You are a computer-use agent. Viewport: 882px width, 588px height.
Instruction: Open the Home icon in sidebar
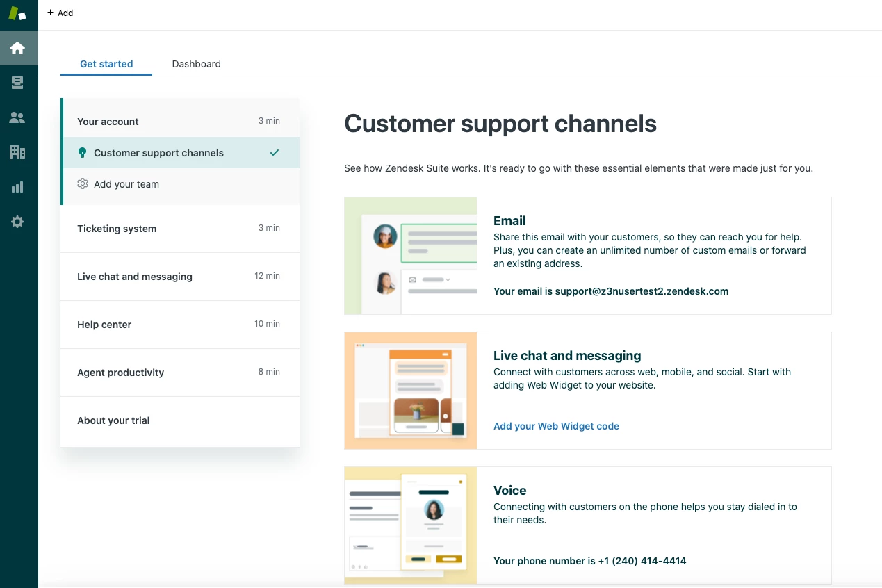17,48
